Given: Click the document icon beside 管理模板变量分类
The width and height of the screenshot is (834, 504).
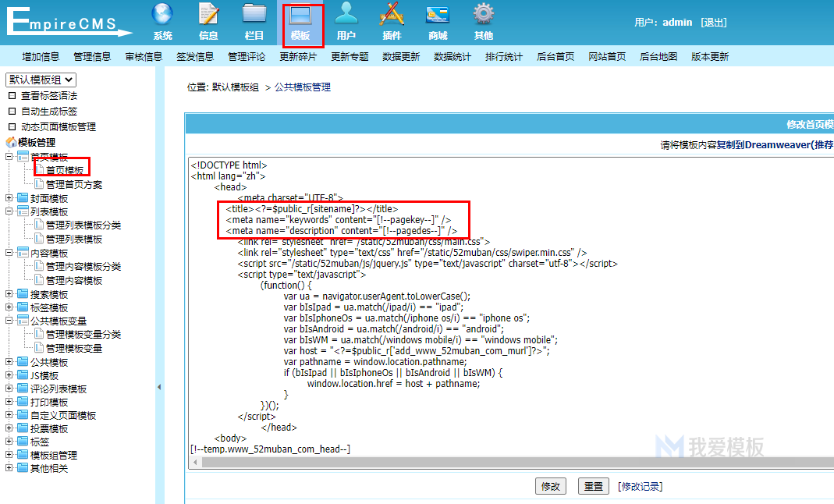Looking at the screenshot, I should click(39, 334).
